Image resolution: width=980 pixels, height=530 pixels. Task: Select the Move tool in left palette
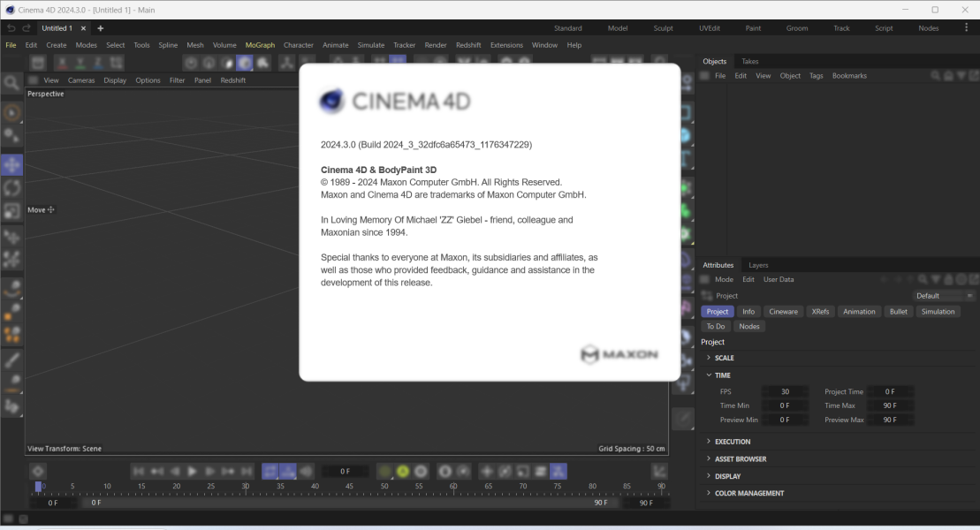11,165
